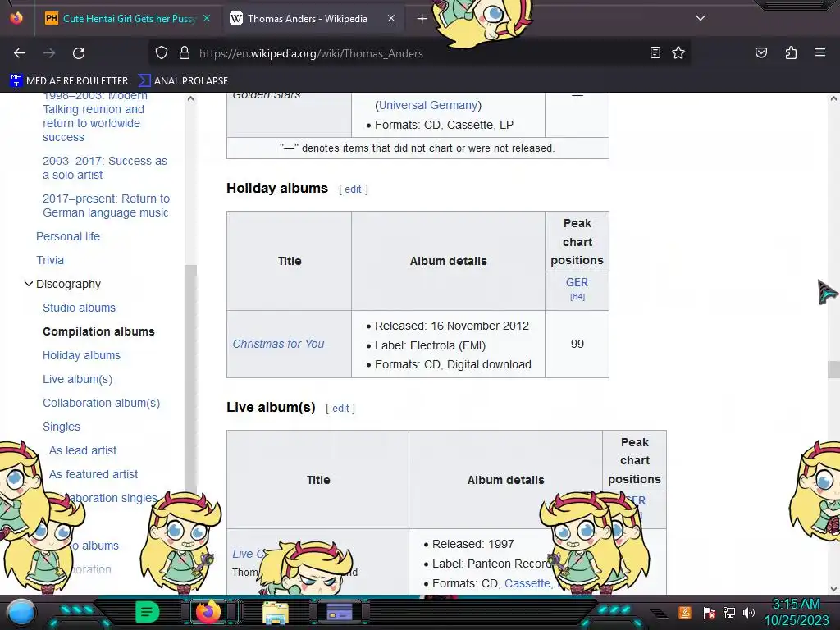
Task: Go to As lead artist in sidebar
Action: click(x=83, y=450)
